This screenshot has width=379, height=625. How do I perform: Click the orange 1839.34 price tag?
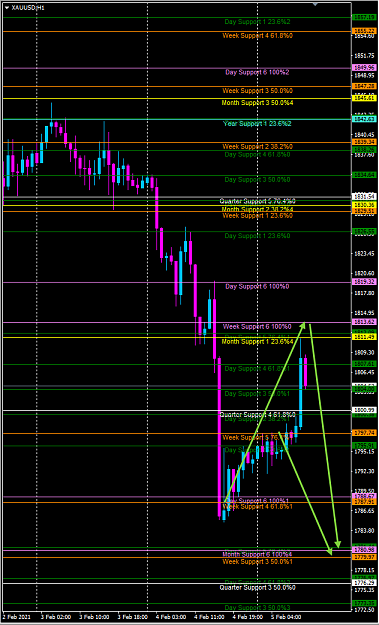[x=363, y=142]
